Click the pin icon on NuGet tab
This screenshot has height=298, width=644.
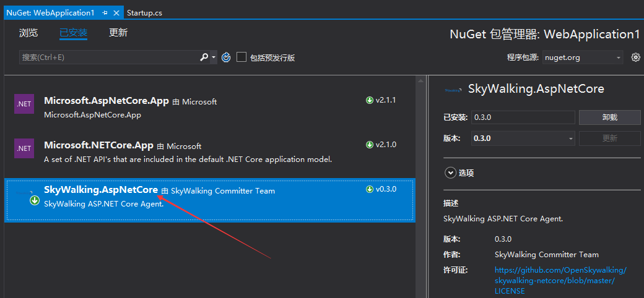pyautogui.click(x=105, y=13)
